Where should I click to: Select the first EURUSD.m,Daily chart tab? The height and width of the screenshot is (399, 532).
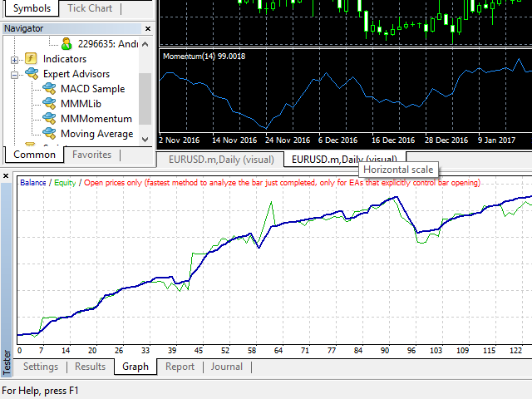220,159
